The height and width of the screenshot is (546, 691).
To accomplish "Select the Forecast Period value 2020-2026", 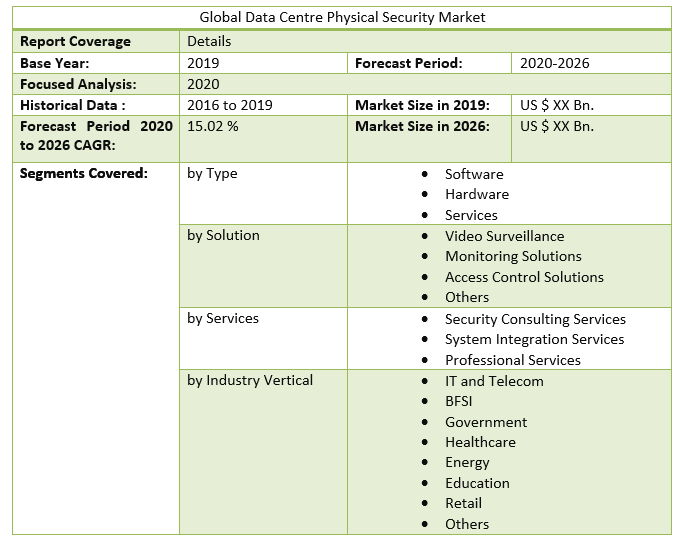I will [554, 63].
